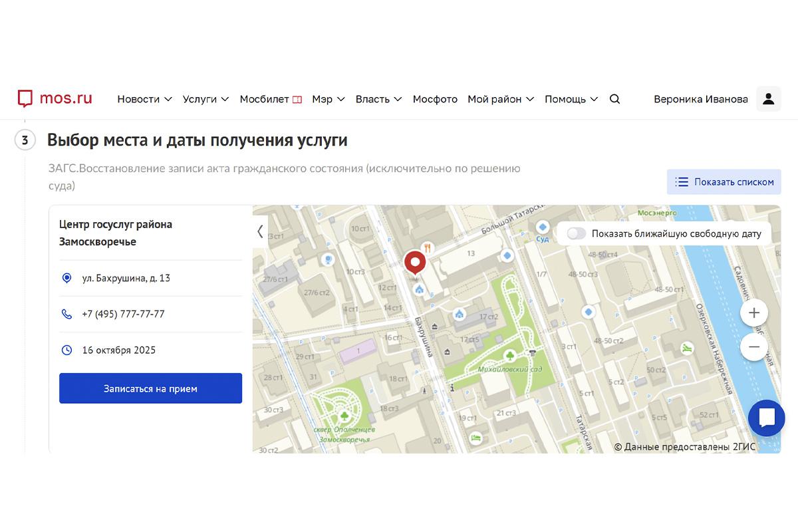Viewport: 798px width, 532px height.
Task: Click the location pin icon beside the address
Action: pos(66,278)
